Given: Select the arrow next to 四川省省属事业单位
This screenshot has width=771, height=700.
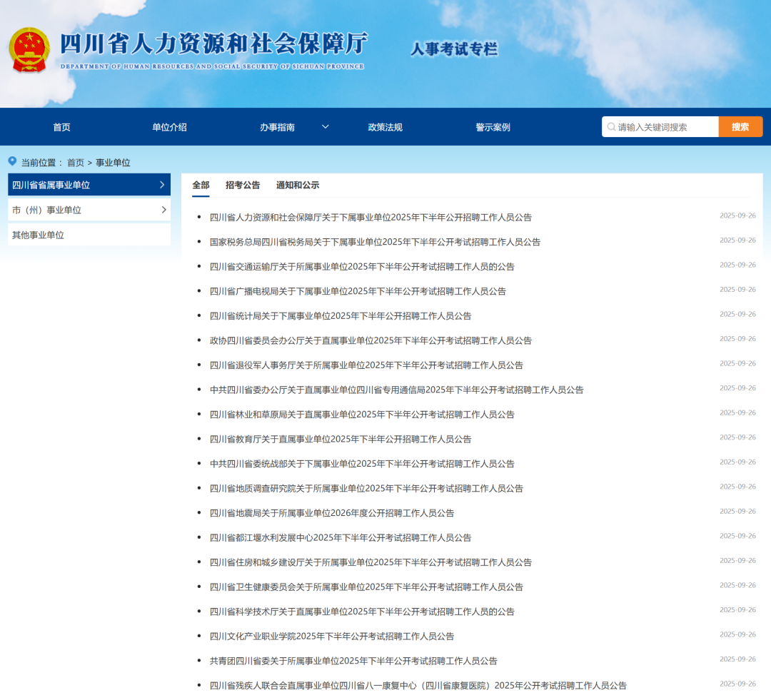Looking at the screenshot, I should 163,184.
